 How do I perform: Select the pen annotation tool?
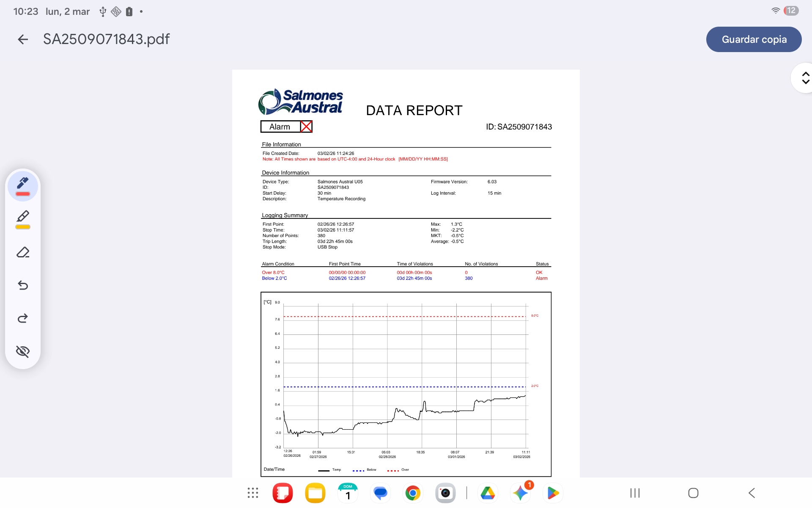pos(23,183)
